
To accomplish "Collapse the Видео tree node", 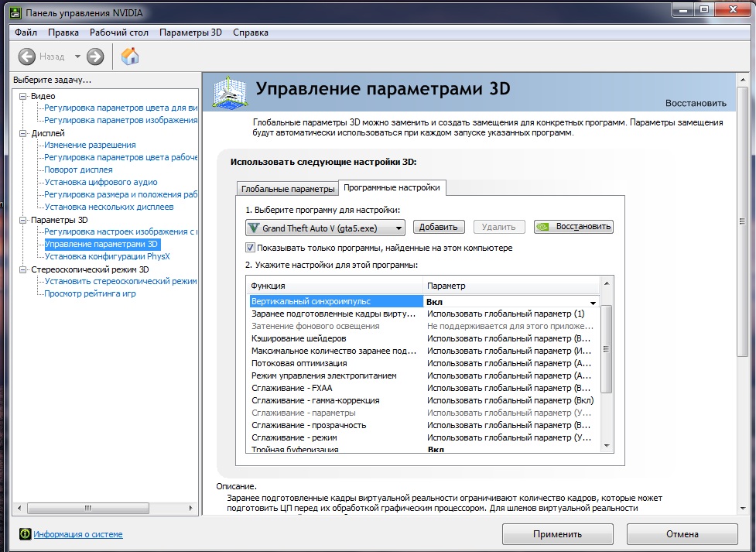I will click(x=22, y=96).
